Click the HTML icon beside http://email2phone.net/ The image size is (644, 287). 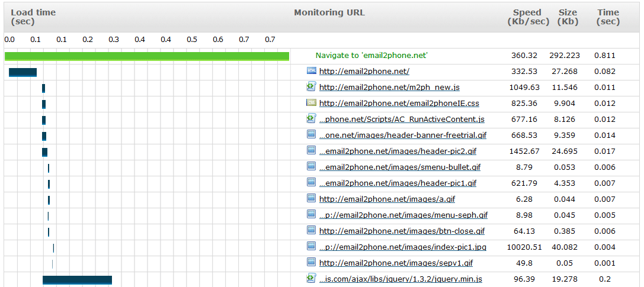311,70
